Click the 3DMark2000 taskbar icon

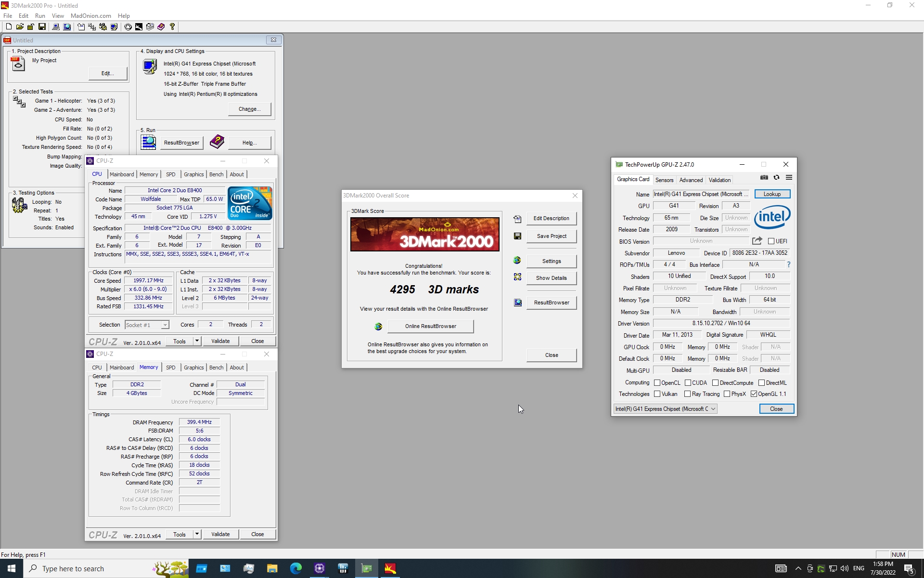390,568
